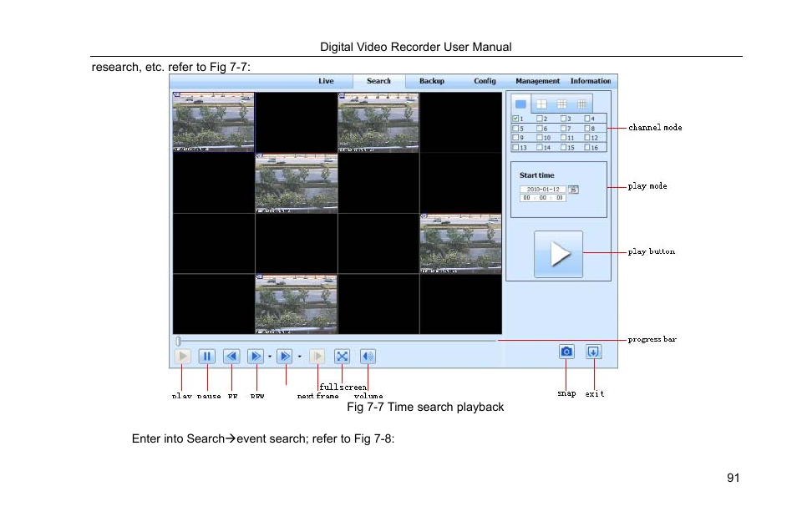Viewport: 797px width, 532px height.
Task: Check channel 2 checkbox
Action: tap(540, 119)
